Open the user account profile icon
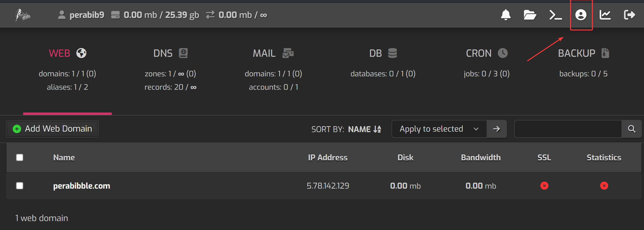The image size is (644, 230). click(581, 15)
